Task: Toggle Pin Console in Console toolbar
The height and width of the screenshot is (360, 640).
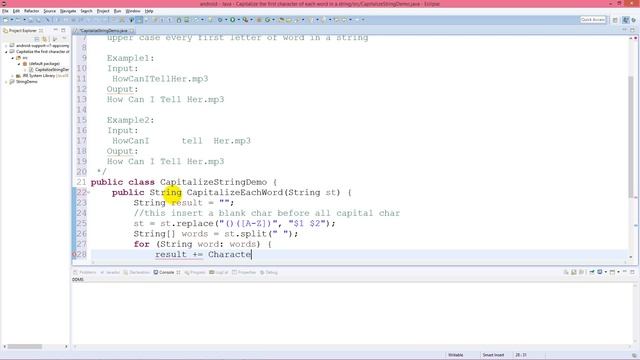Action: pyautogui.click(x=592, y=272)
